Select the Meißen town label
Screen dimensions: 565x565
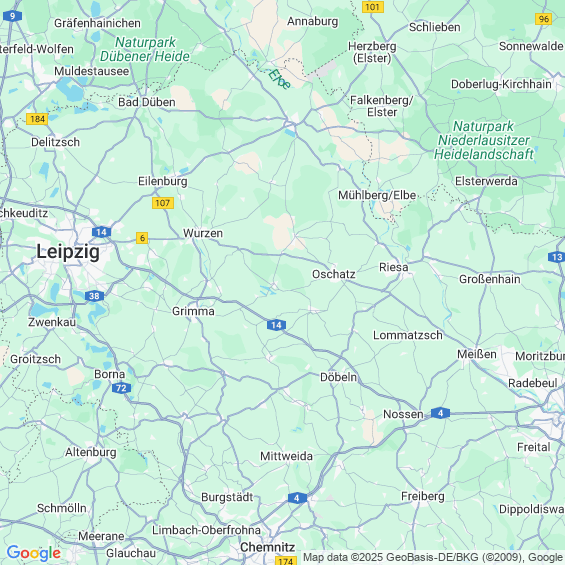coord(477,354)
